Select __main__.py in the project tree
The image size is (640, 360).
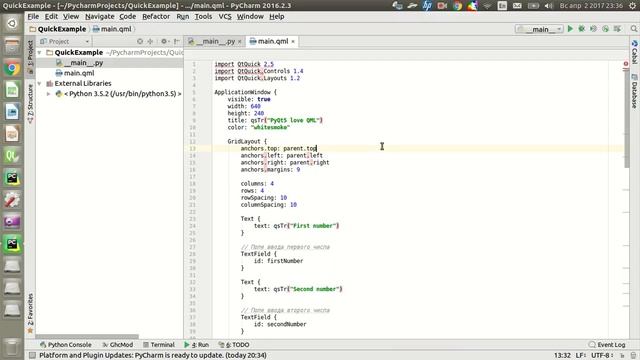point(80,63)
